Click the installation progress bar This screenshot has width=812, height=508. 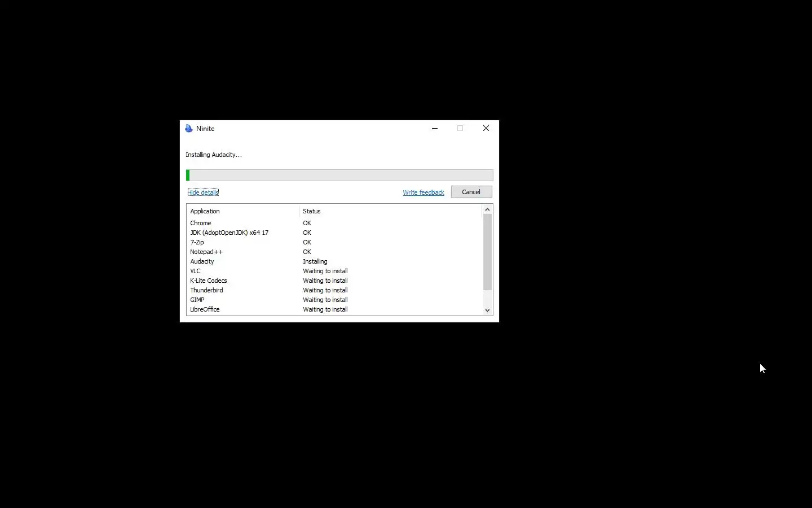[339, 176]
